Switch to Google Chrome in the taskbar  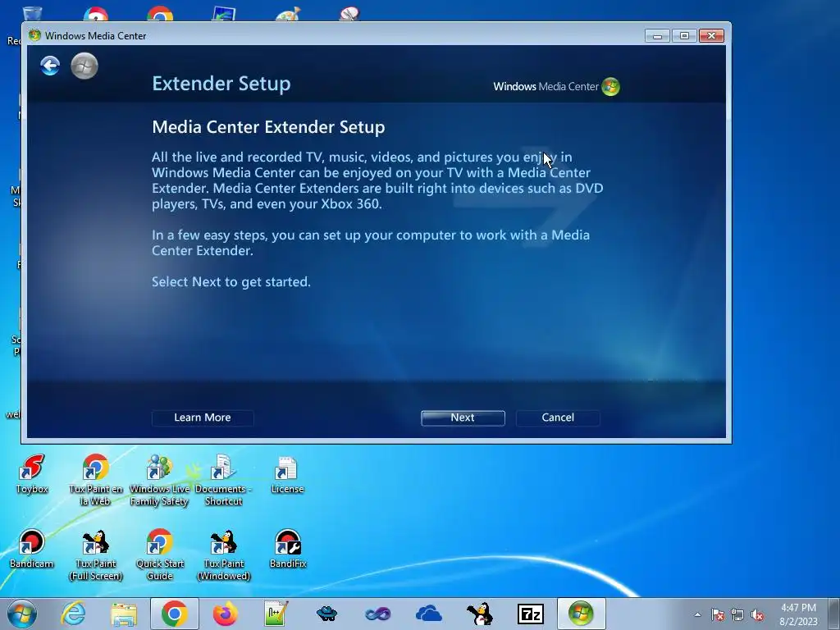click(174, 614)
